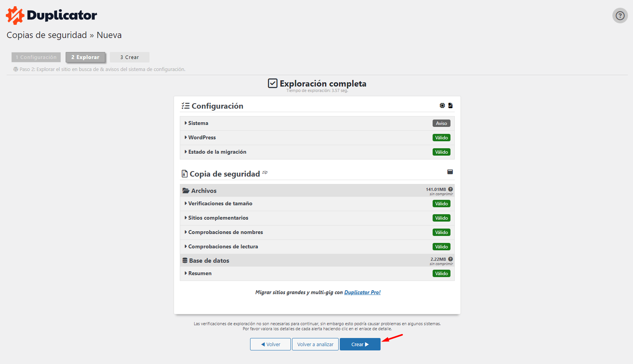This screenshot has width=633, height=364.
Task: Click the Archivos folder icon
Action: pyautogui.click(x=186, y=191)
